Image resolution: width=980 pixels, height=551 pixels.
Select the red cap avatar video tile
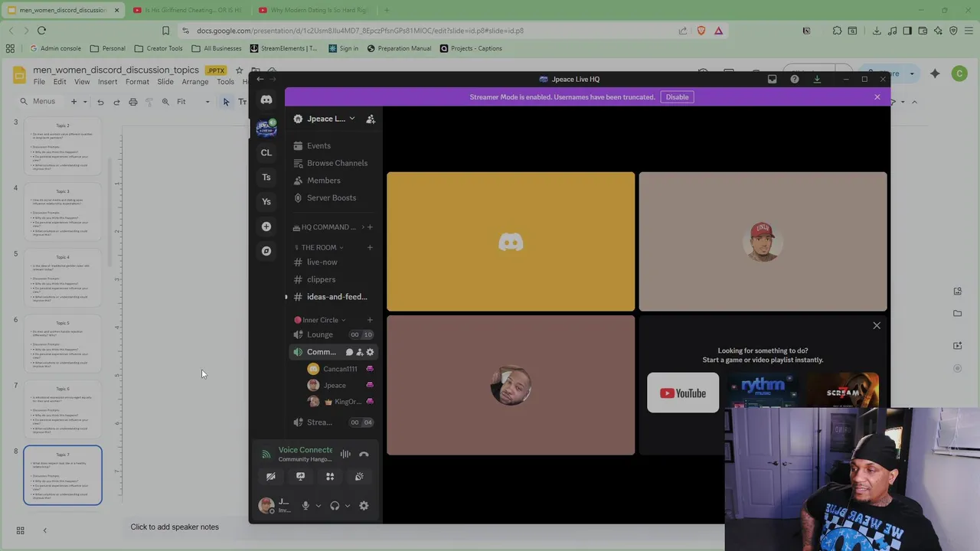(x=763, y=242)
